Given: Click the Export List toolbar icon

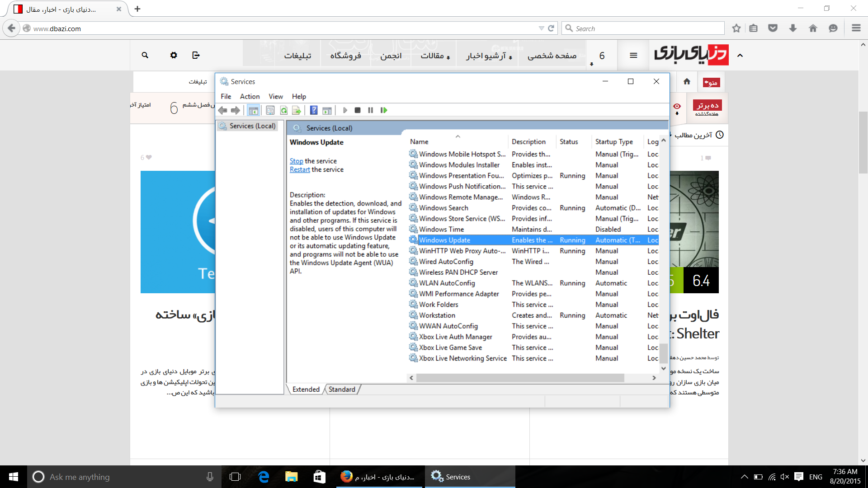Looking at the screenshot, I should pyautogui.click(x=297, y=110).
